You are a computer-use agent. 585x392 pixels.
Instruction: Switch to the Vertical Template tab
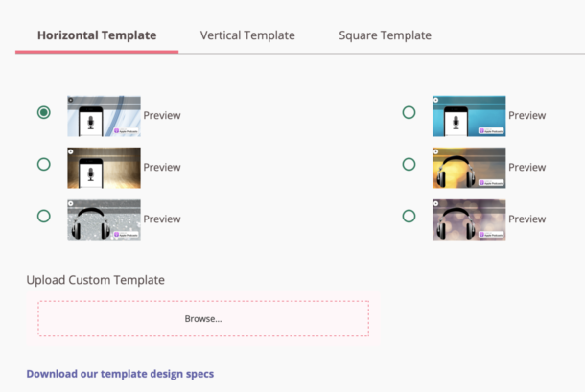point(247,35)
